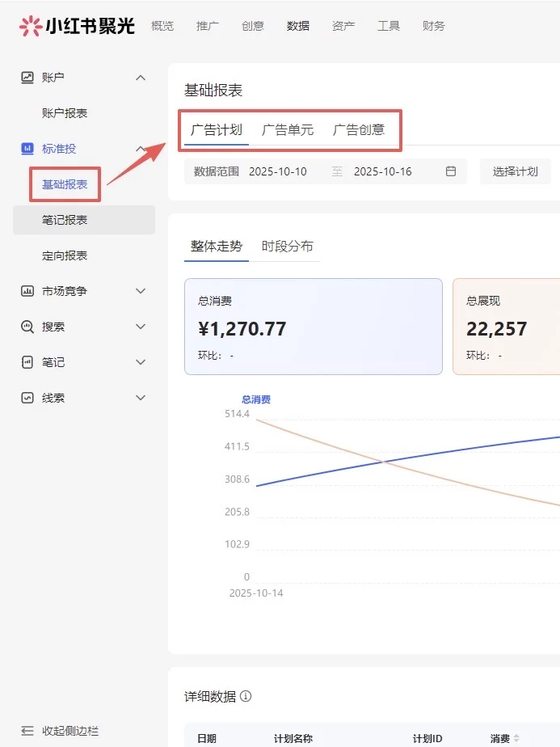This screenshot has height=747, width=560.
Task: Select the 总消费 metric card
Action: (x=314, y=327)
